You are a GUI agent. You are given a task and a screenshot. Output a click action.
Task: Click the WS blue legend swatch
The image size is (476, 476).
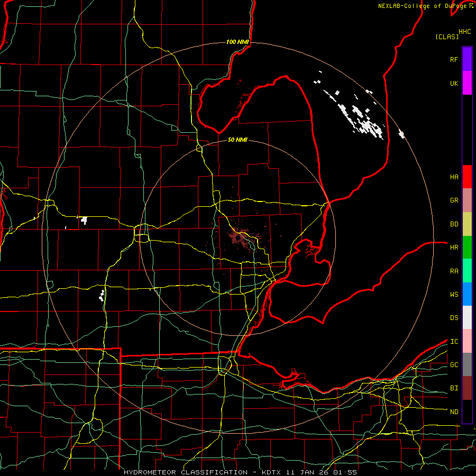pos(467,294)
